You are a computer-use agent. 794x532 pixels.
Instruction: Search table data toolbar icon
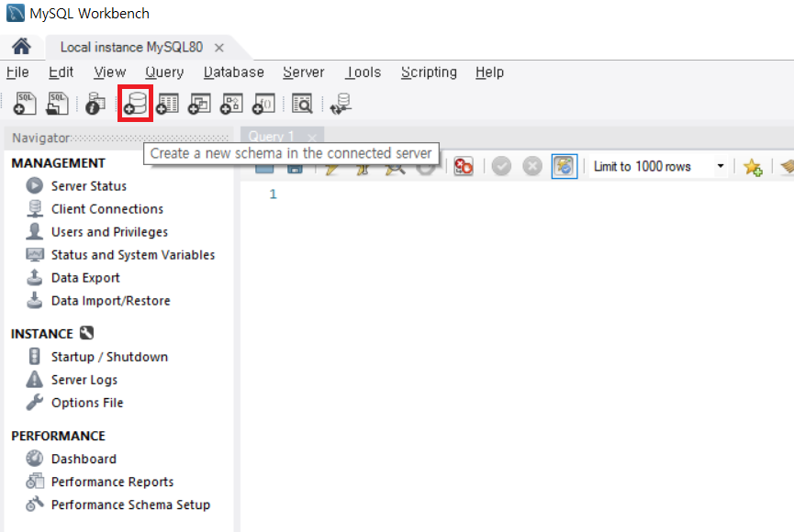pos(302,104)
